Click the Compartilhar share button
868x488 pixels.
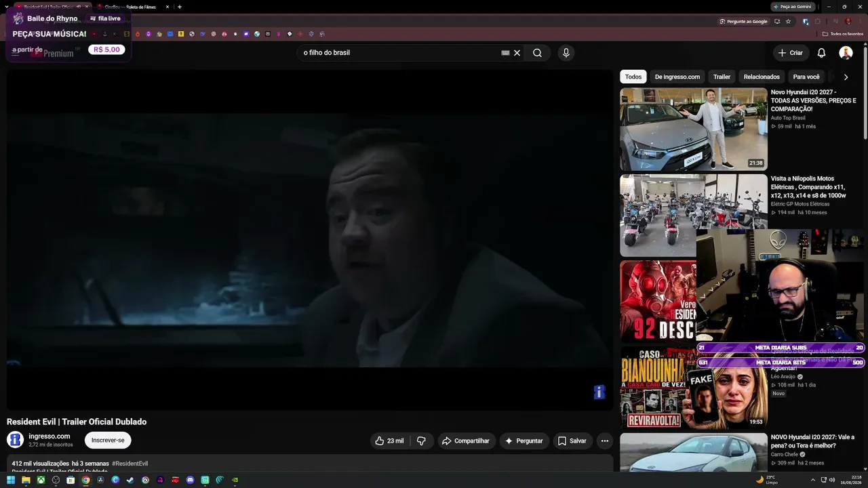coord(466,441)
